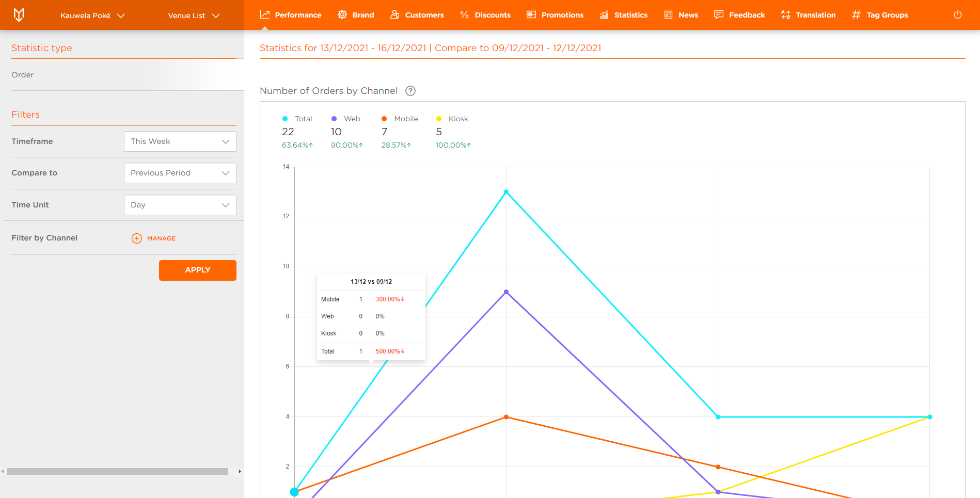980x498 pixels.
Task: Click the Customers person icon
Action: 395,14
